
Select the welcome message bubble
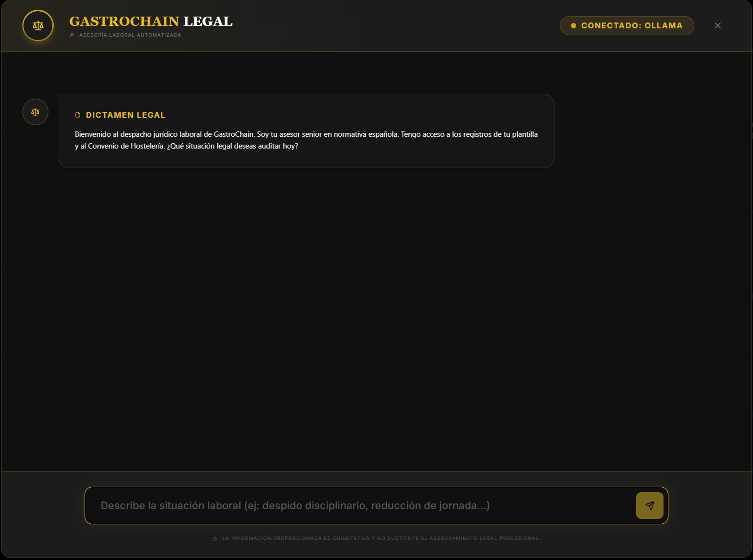click(306, 130)
